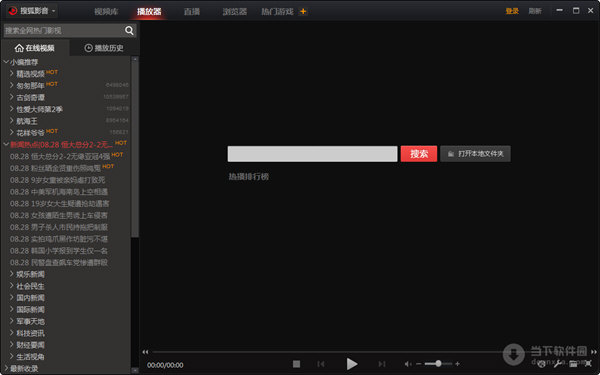
Task: Click the 打开本地文件夹 button
Action: click(x=475, y=154)
